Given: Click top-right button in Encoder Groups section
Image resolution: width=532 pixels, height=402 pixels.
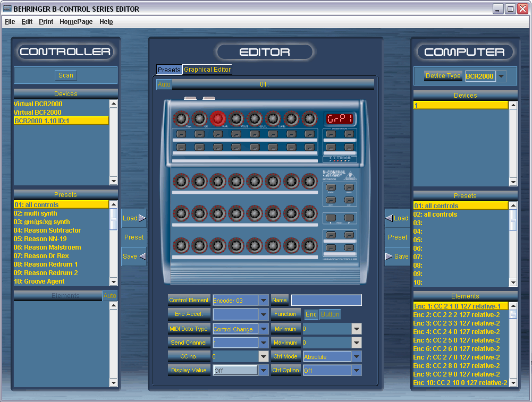Looking at the screenshot, I should pos(349,134).
